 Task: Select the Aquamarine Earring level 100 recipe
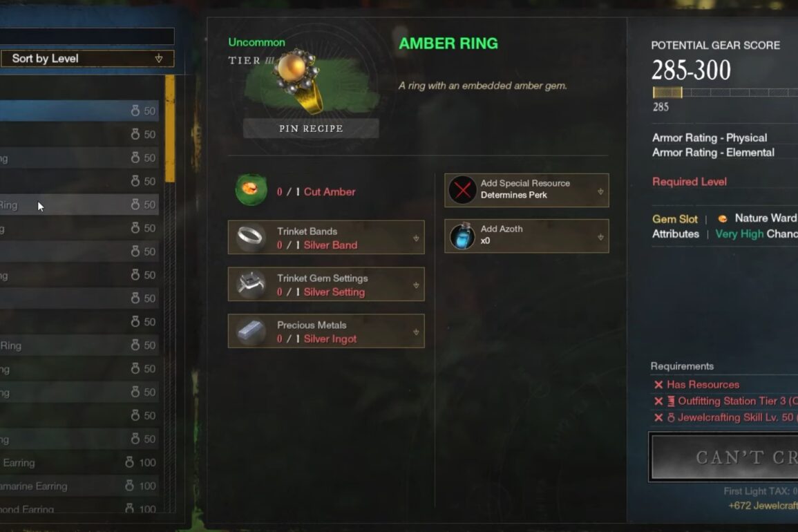coord(79,486)
